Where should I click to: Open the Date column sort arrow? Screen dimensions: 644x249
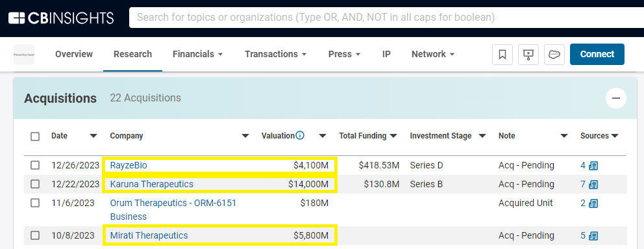(93, 136)
